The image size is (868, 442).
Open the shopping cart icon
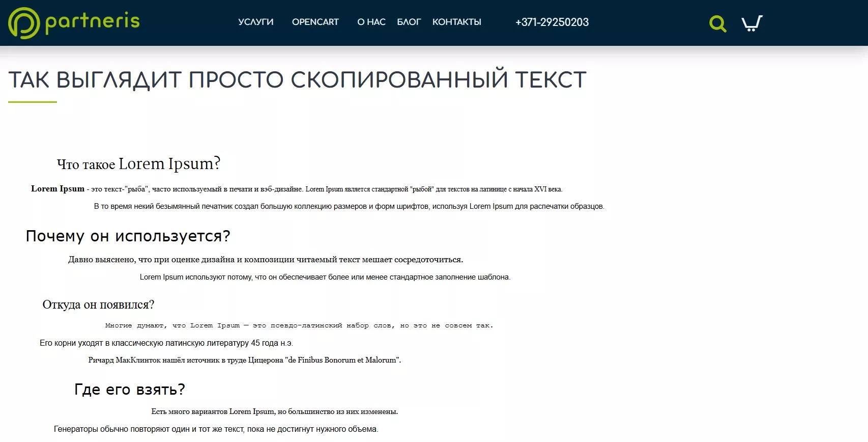pyautogui.click(x=751, y=23)
